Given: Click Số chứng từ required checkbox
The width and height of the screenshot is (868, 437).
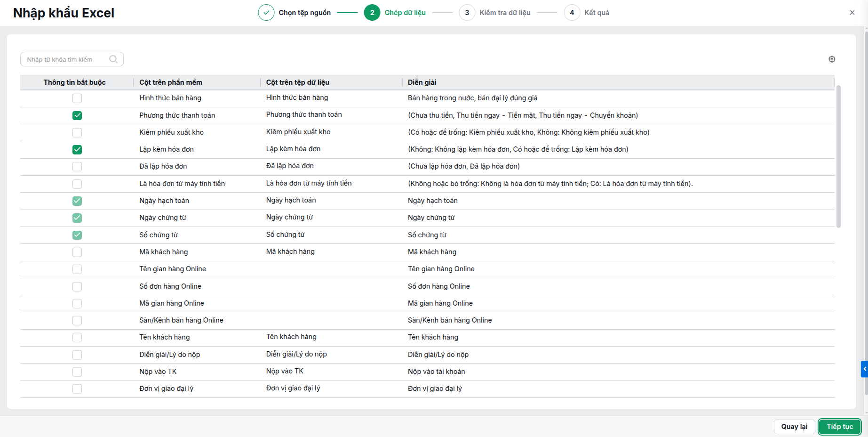Looking at the screenshot, I should pos(77,235).
